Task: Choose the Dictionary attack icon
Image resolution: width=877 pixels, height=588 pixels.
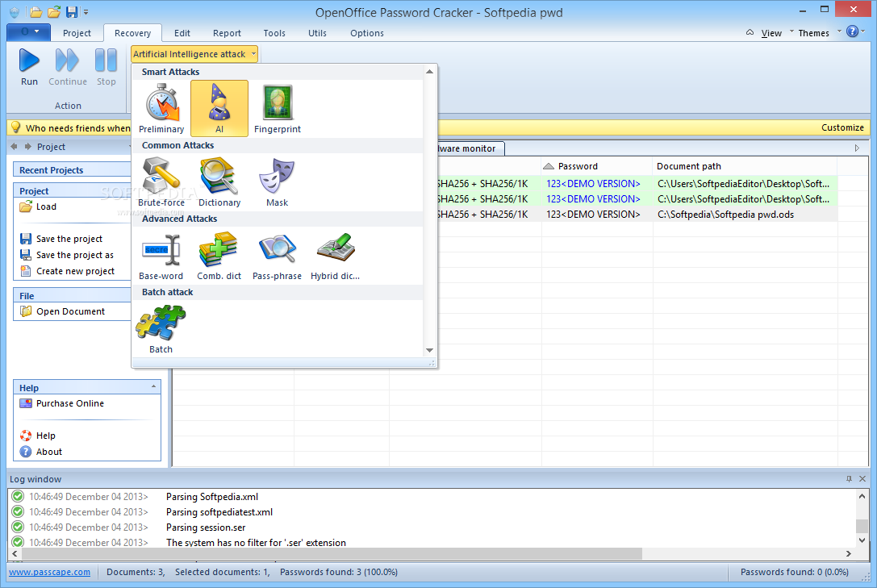Action: 219,175
